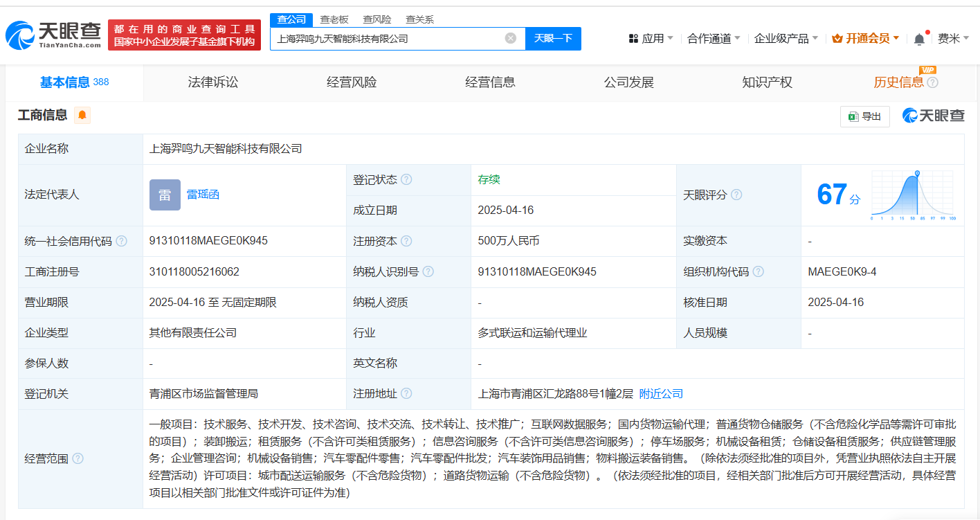980x520 pixels.
Task: Switch to the 法律诉讼 tab
Action: coord(213,82)
